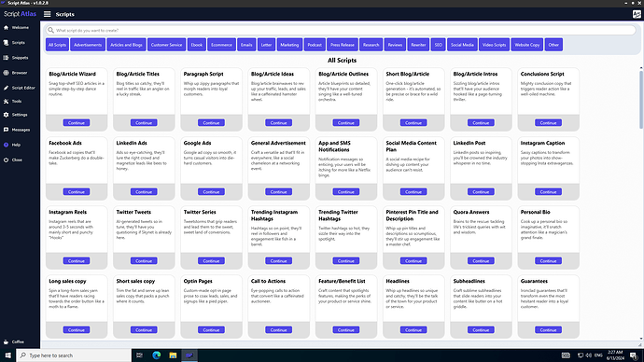Open the Messages chat icon
This screenshot has width=644, height=362.
coord(6,130)
